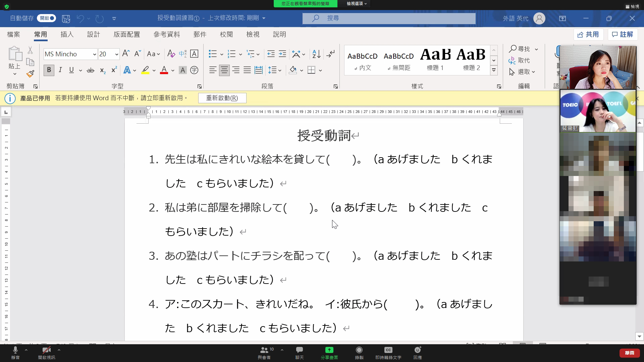Click the red Leave button in Zoom
Screen dimensions: 644x362
pyautogui.click(x=629, y=353)
